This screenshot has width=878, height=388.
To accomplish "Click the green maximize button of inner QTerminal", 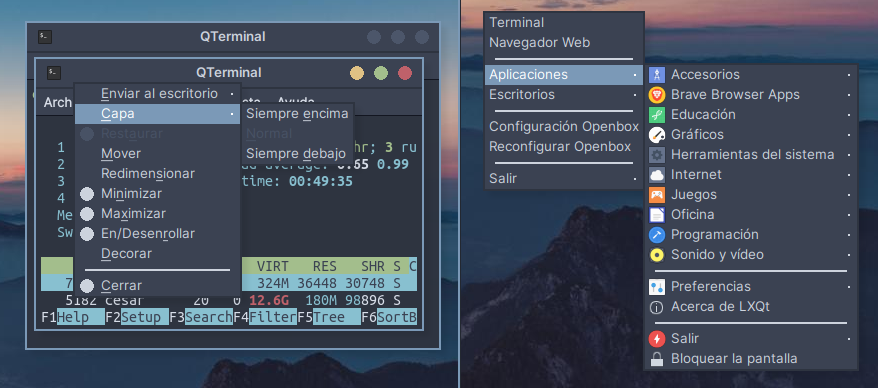I will [381, 73].
